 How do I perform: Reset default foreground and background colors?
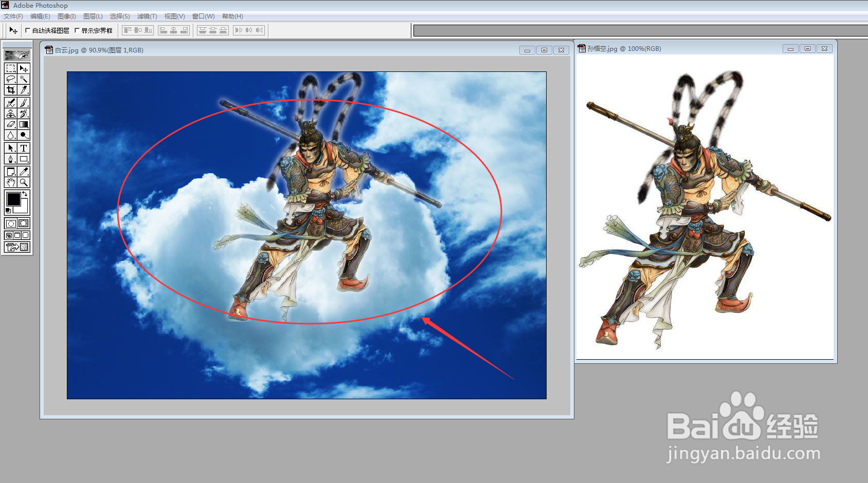coord(8,211)
